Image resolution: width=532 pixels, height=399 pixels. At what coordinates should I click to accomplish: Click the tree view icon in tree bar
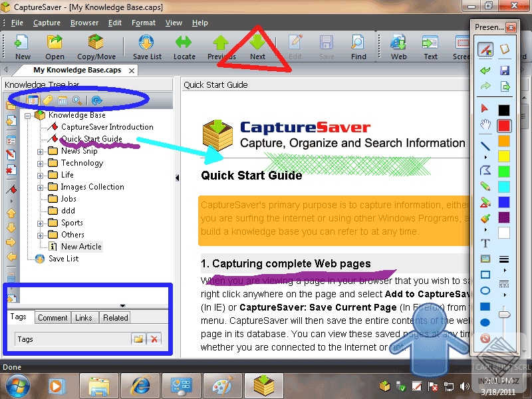(x=33, y=100)
